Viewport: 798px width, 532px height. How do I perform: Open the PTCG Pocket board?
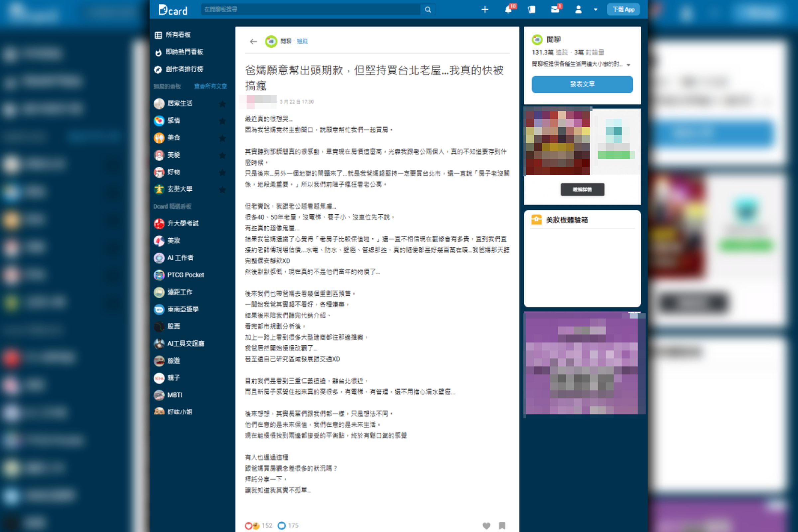(x=179, y=275)
